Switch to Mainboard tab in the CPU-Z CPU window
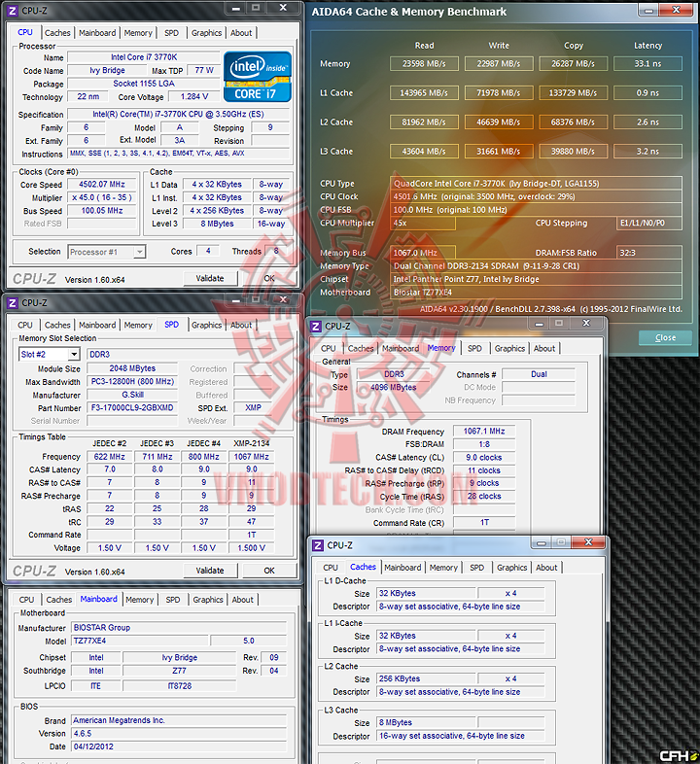The image size is (700, 764). click(x=97, y=33)
